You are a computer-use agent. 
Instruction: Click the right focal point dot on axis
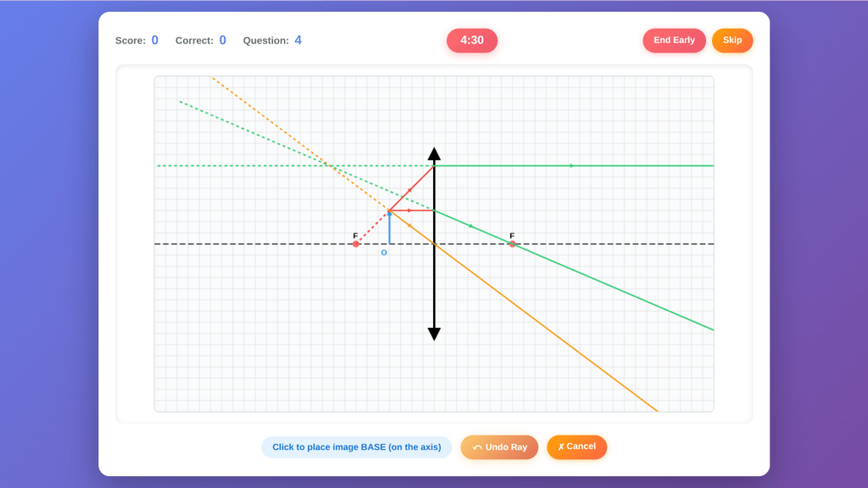click(512, 244)
